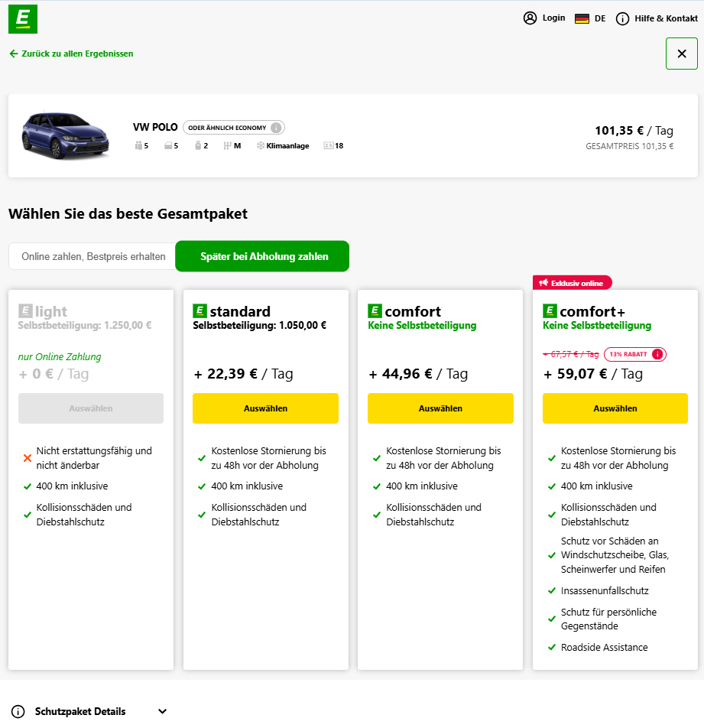704x728 pixels.
Task: Click the + 22,39 € / Tag price
Action: (243, 374)
